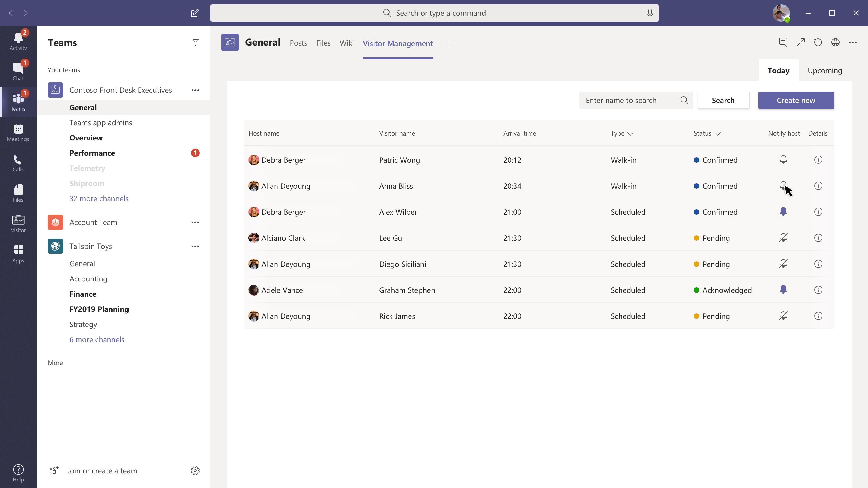This screenshot has height=488, width=868.
Task: Notify host Debra Berger about Patric Wong
Action: point(783,160)
